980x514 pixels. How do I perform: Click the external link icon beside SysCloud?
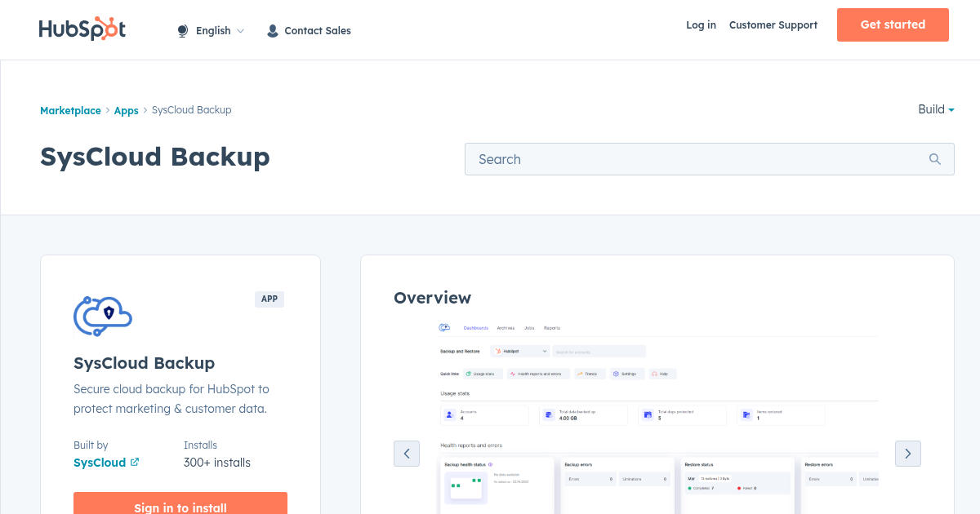click(133, 463)
